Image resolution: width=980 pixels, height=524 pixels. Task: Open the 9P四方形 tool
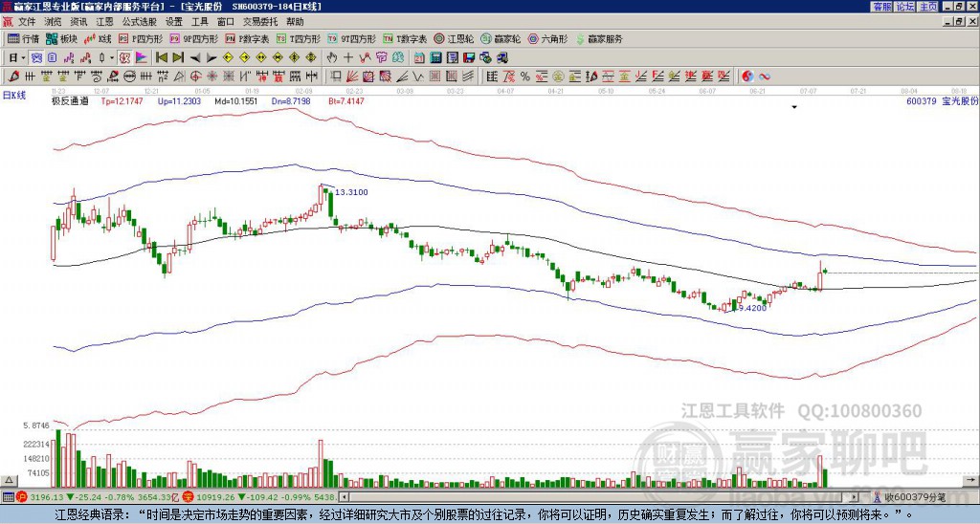pyautogui.click(x=193, y=38)
